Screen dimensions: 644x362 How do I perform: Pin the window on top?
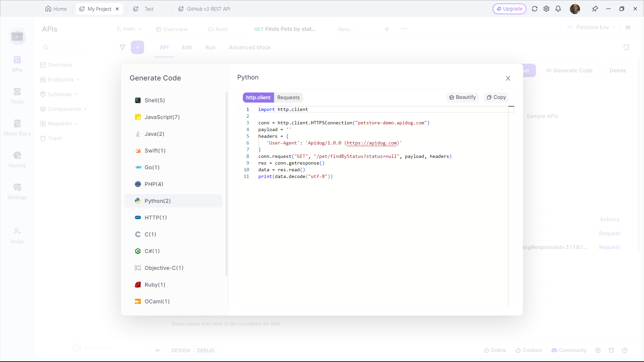click(x=595, y=9)
